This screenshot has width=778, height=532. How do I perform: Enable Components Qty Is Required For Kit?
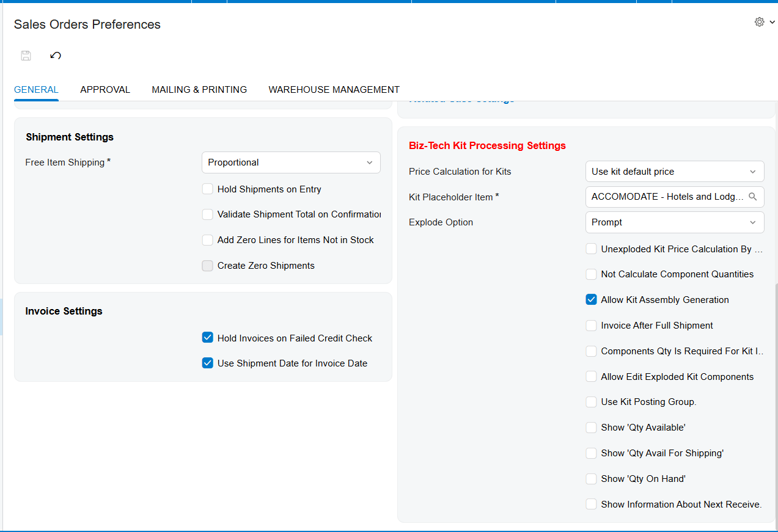[x=591, y=351]
